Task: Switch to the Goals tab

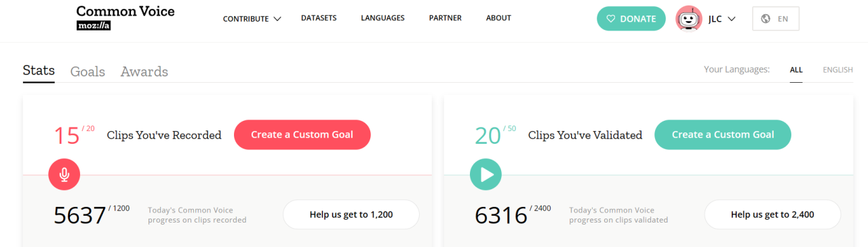Action: 87,72
